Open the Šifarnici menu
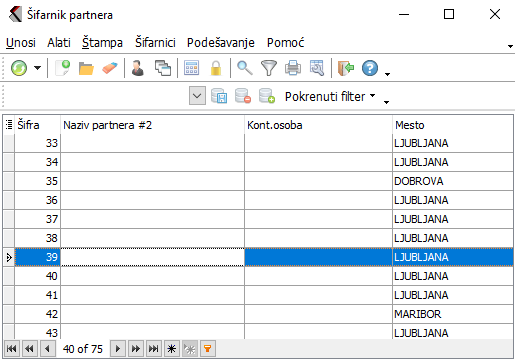Viewport: 515px width, 361px height. (155, 43)
